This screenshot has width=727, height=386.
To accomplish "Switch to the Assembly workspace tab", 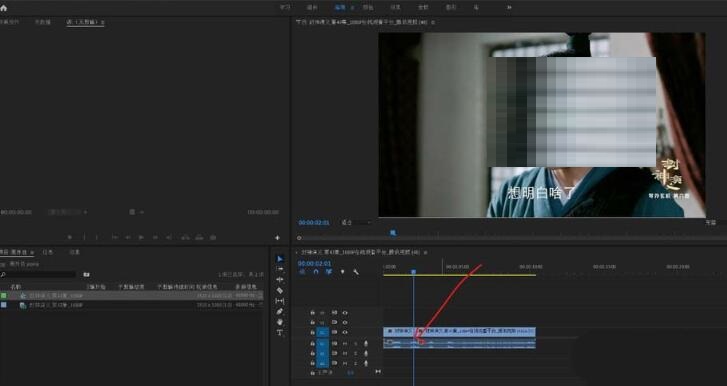I will click(x=312, y=7).
